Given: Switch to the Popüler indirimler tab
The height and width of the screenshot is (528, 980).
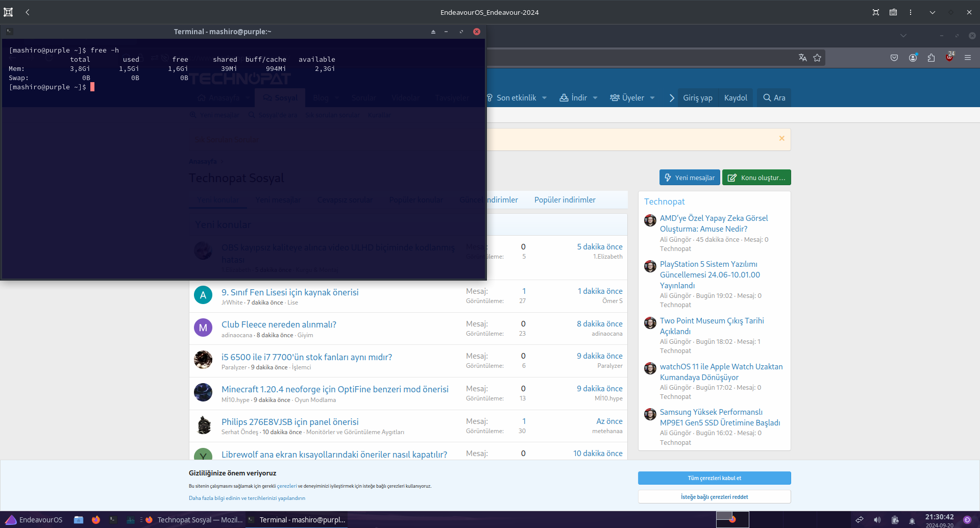Looking at the screenshot, I should point(565,200).
